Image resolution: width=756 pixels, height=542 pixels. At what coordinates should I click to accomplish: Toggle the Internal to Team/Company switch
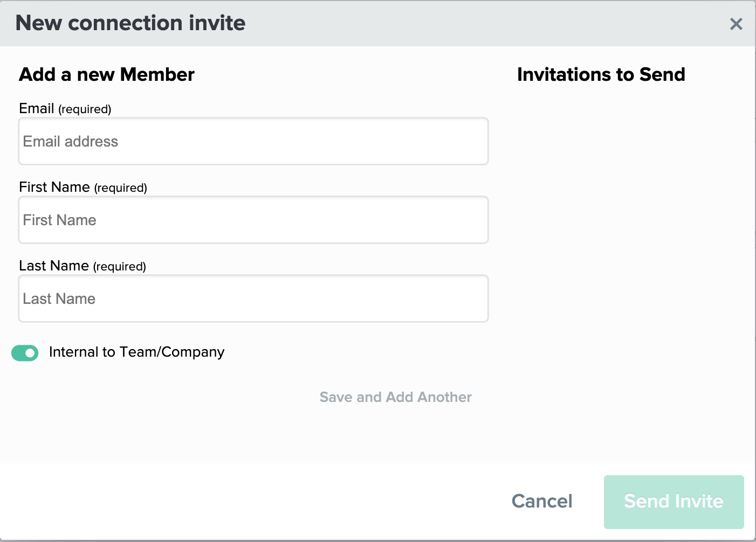25,353
